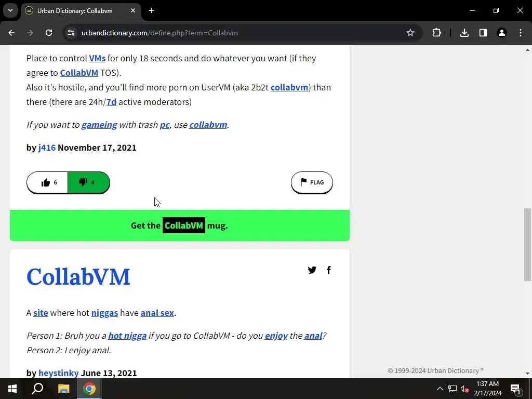
Task: Flag the j416 definition
Action: coord(312,182)
